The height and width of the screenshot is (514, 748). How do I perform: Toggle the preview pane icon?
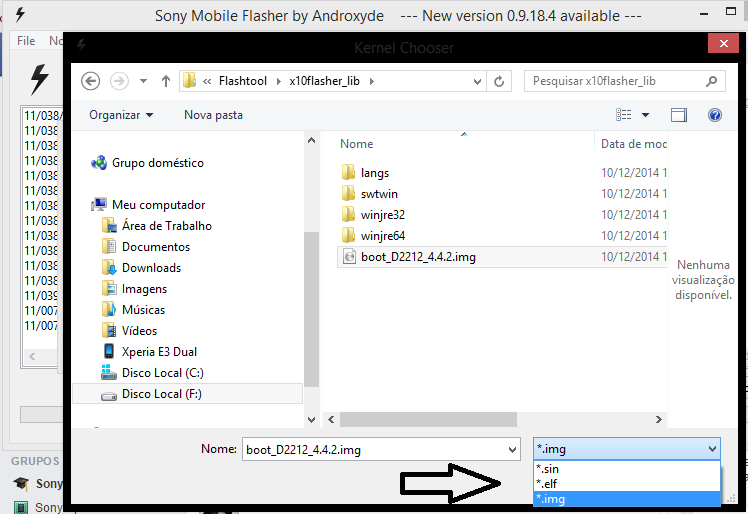(x=679, y=115)
